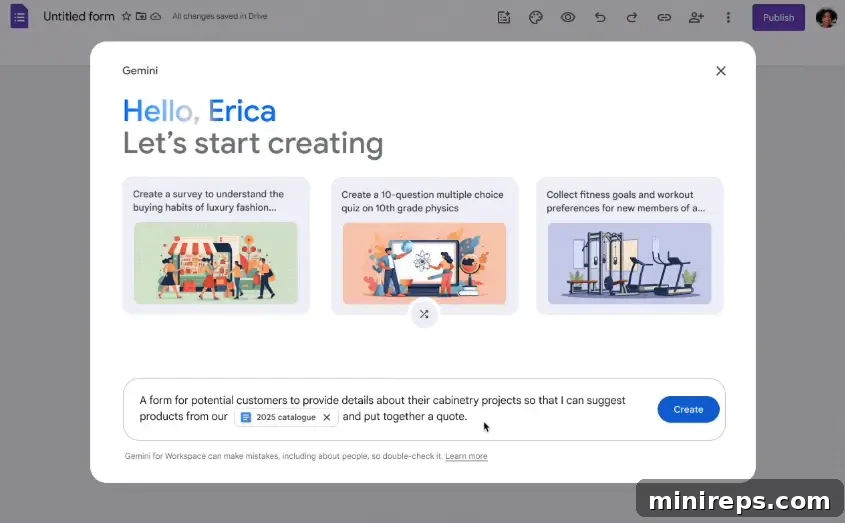Click the Publish button
The image size is (845, 523).
pyautogui.click(x=778, y=17)
